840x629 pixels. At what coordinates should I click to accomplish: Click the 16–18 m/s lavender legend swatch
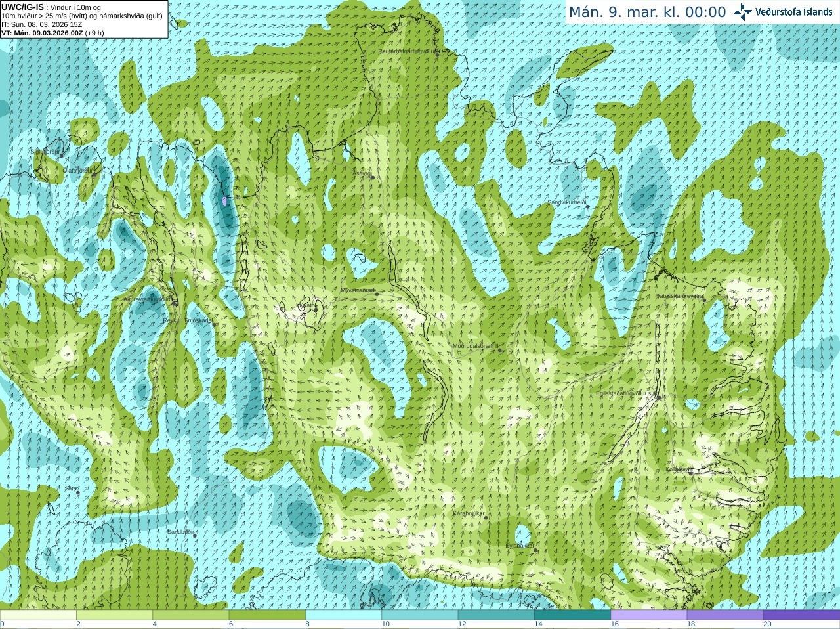648,615
